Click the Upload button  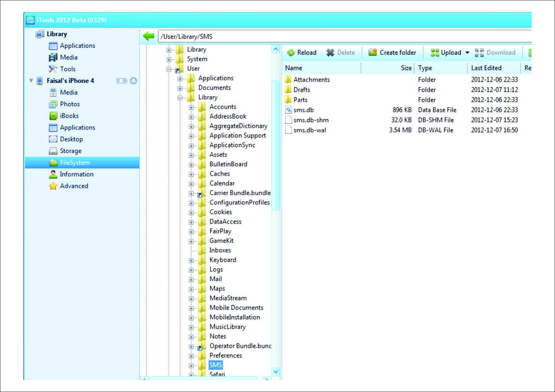446,53
